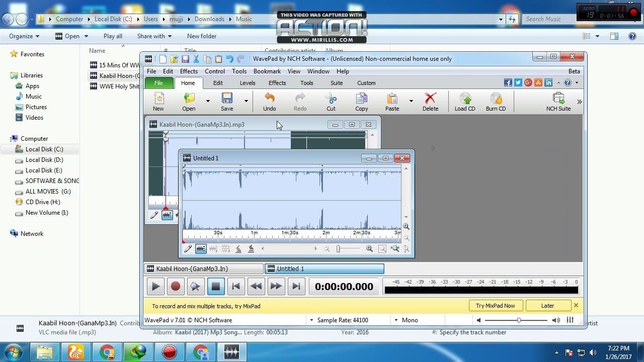
Task: Mute audio via the speaker icon left of the volume slider
Action: 478,320
